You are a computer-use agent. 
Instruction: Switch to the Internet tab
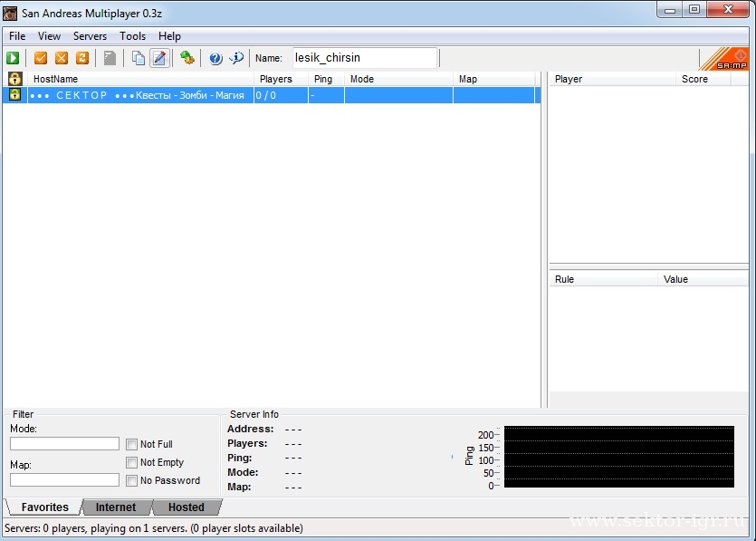[x=116, y=507]
